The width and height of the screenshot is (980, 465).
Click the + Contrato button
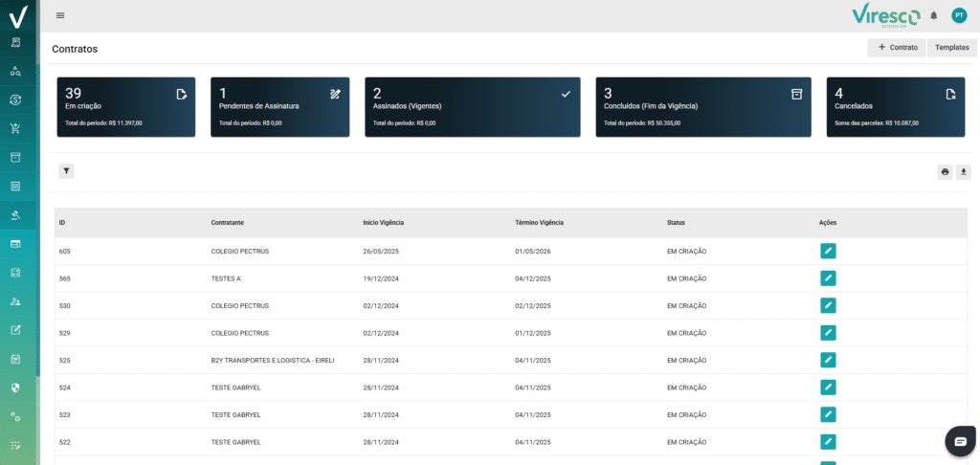coord(897,47)
